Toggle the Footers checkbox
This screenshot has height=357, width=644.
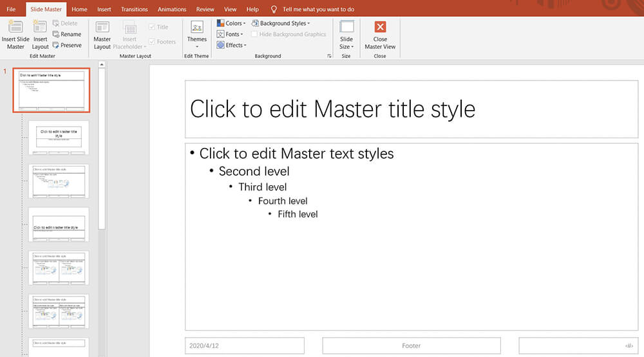152,42
